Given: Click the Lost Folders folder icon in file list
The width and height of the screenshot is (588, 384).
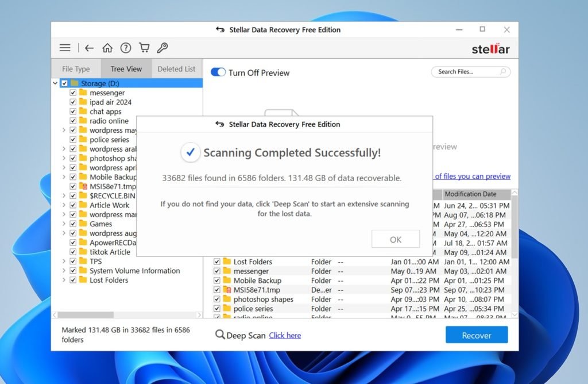Looking at the screenshot, I should (x=227, y=261).
